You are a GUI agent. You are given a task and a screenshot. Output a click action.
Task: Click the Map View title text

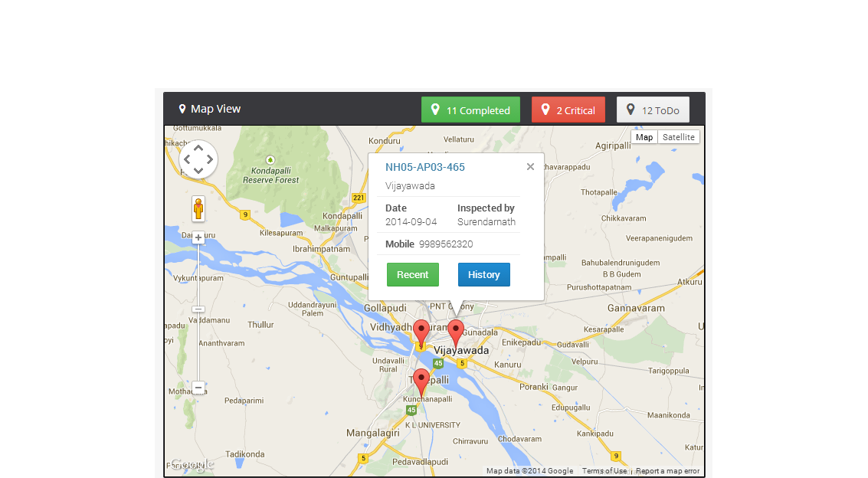point(215,109)
